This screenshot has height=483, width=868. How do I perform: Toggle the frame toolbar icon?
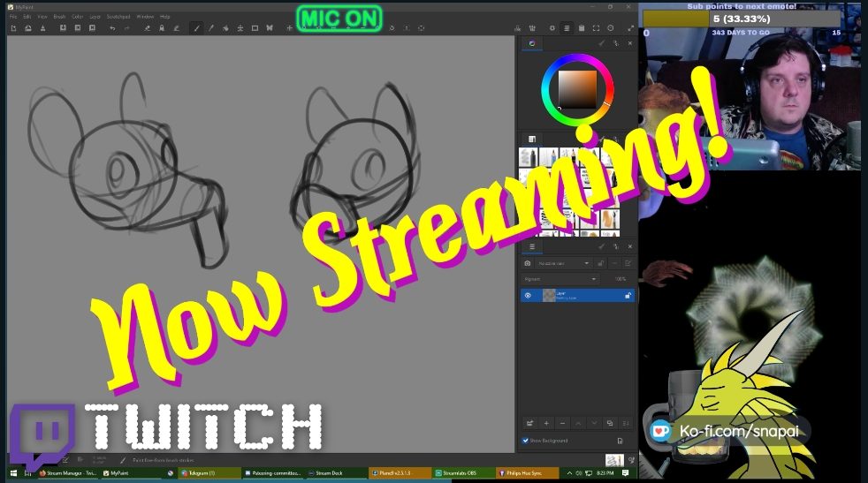[x=596, y=28]
